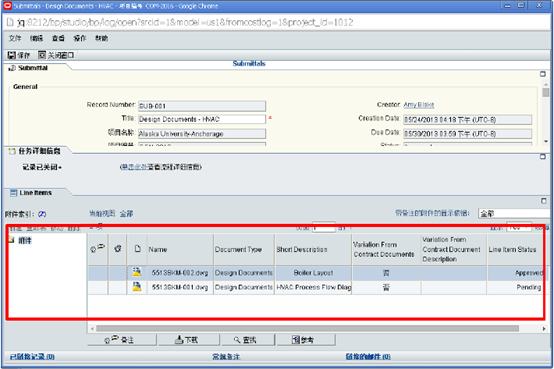Click the Due Date field
Viewport: 554px width, 369px height.
pos(467,134)
